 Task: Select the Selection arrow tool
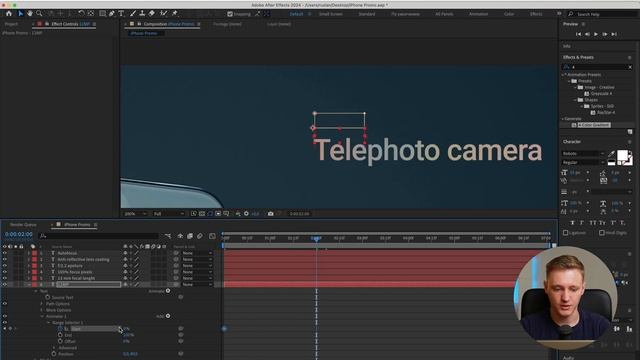coord(21,13)
